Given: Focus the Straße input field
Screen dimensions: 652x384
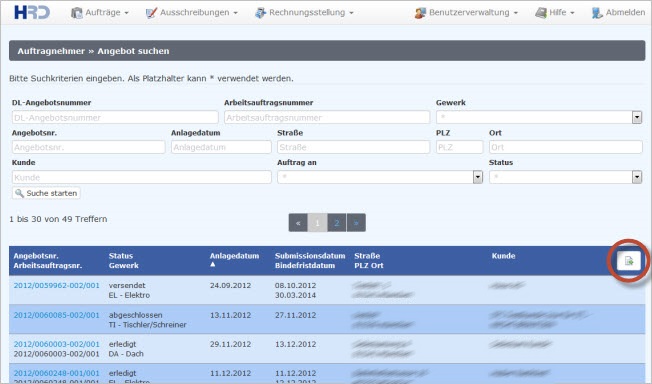Looking at the screenshot, I should tap(353, 147).
